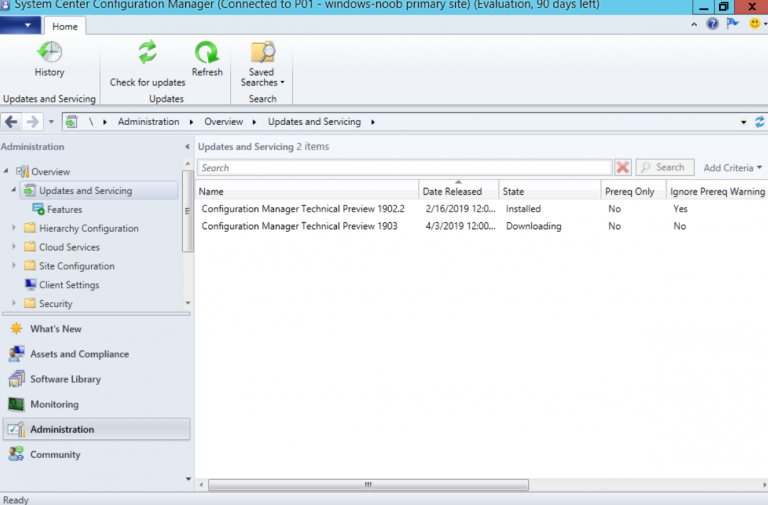
Task: Click in the Search input field
Action: (405, 168)
